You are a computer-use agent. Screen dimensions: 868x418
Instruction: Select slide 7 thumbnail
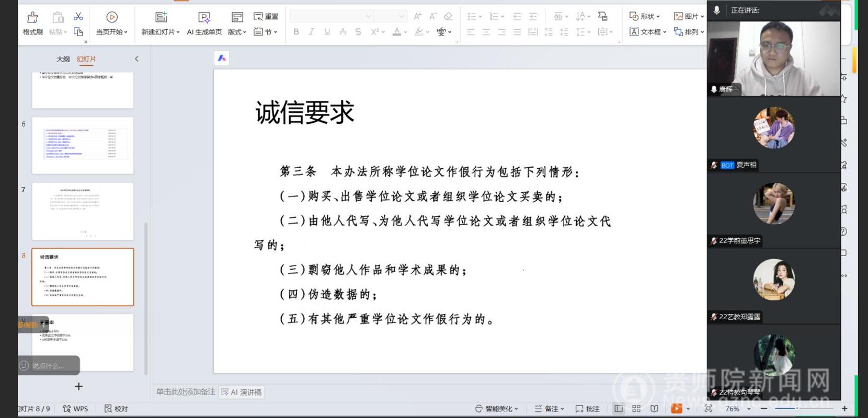(83, 211)
